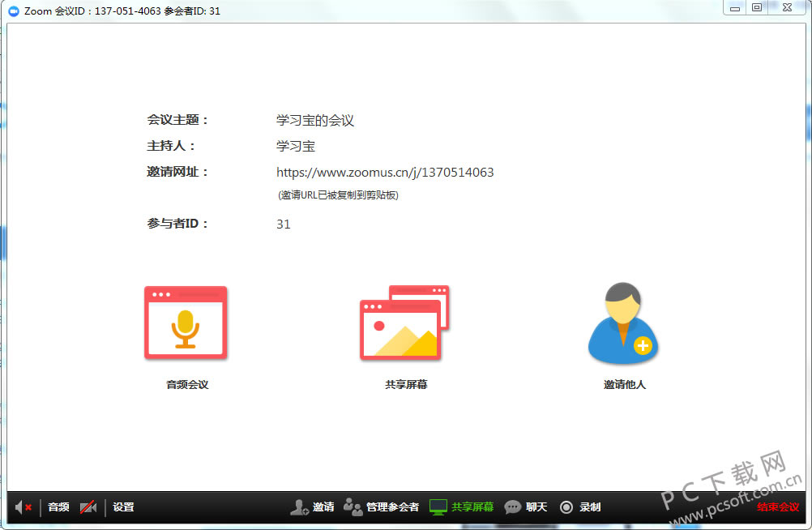Unmute the speaker icon in the toolbar
Image resolution: width=812 pixels, height=530 pixels.
coord(24,507)
